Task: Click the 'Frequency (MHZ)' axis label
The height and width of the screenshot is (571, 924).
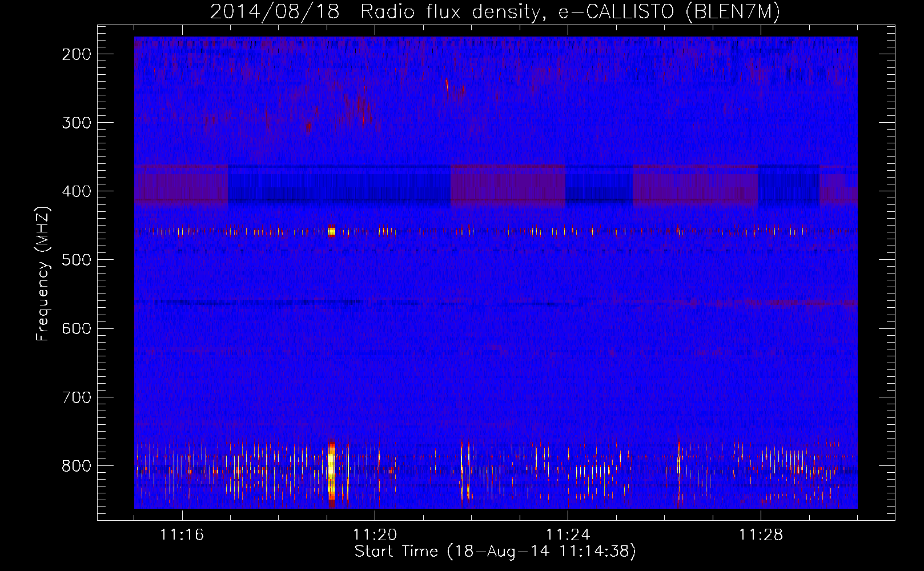Action: 43,274
